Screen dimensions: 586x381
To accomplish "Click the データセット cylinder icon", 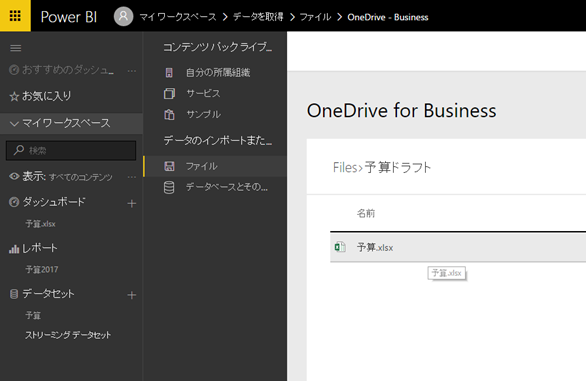I will click(x=14, y=294).
